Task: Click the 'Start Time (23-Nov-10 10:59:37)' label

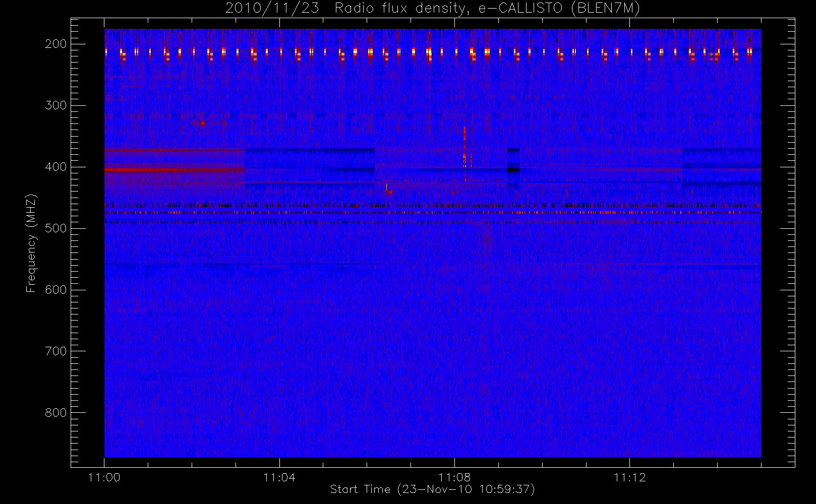Action: point(432,489)
